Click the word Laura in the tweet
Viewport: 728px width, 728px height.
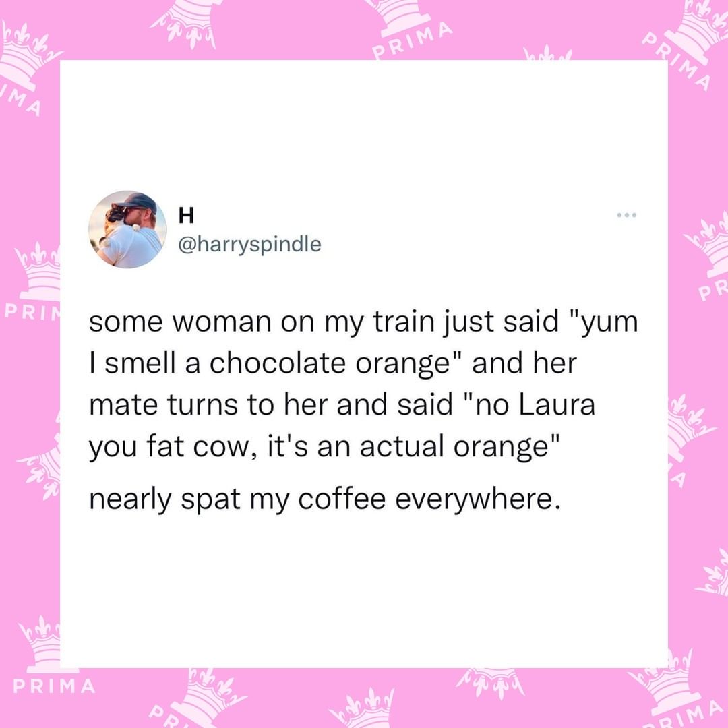click(556, 404)
